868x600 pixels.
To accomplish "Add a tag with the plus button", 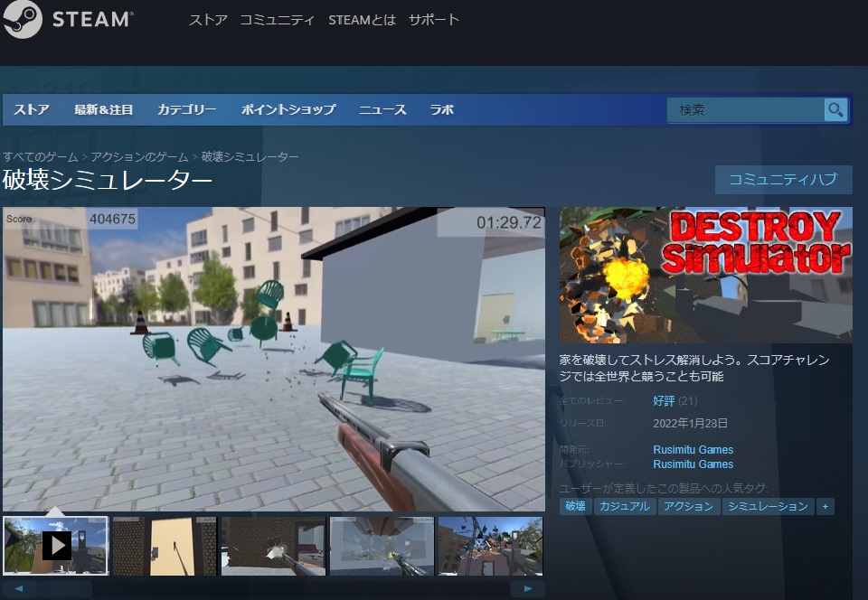I will click(826, 507).
